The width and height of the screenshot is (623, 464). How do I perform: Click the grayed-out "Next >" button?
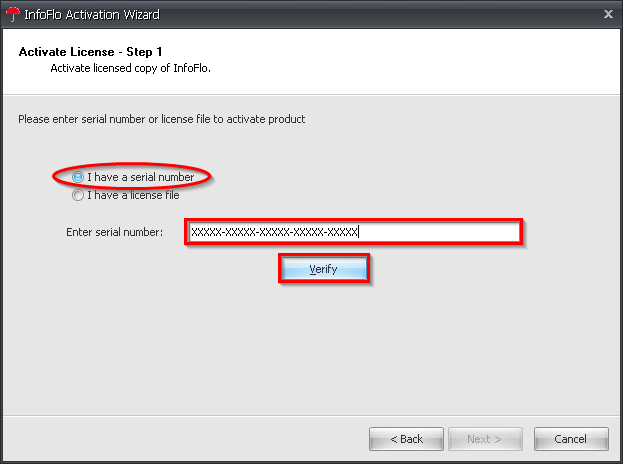pyautogui.click(x=484, y=439)
